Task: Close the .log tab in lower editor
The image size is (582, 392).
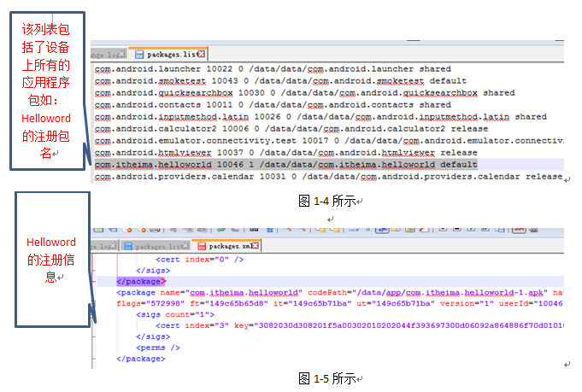Action: click(x=113, y=245)
